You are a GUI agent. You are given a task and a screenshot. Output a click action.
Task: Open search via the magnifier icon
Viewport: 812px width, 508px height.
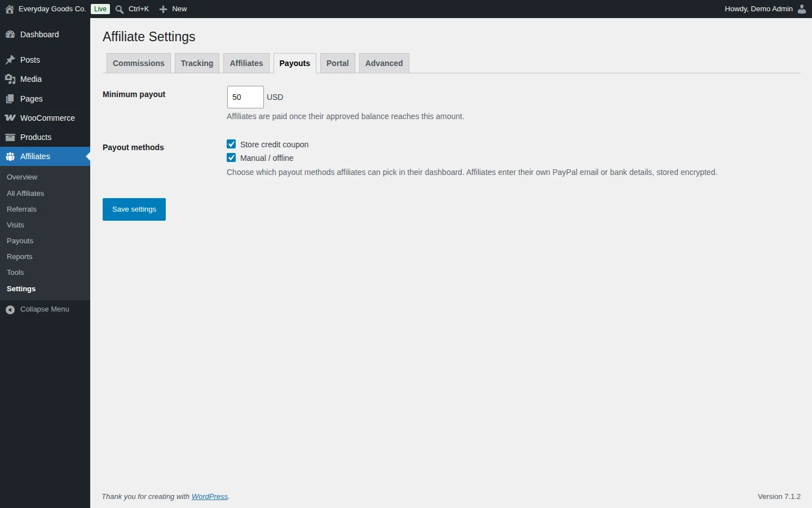coord(120,9)
